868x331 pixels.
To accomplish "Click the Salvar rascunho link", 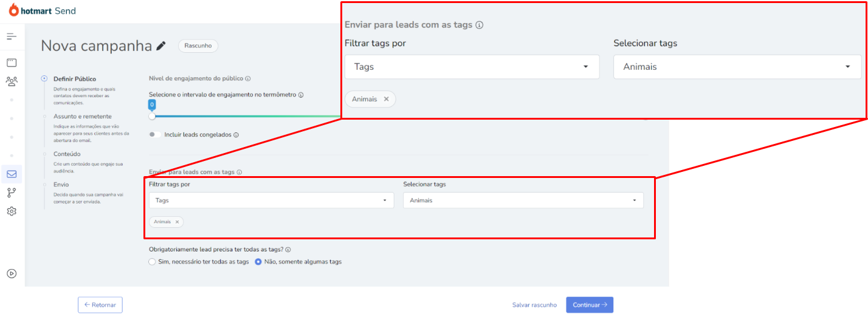I will pos(534,305).
